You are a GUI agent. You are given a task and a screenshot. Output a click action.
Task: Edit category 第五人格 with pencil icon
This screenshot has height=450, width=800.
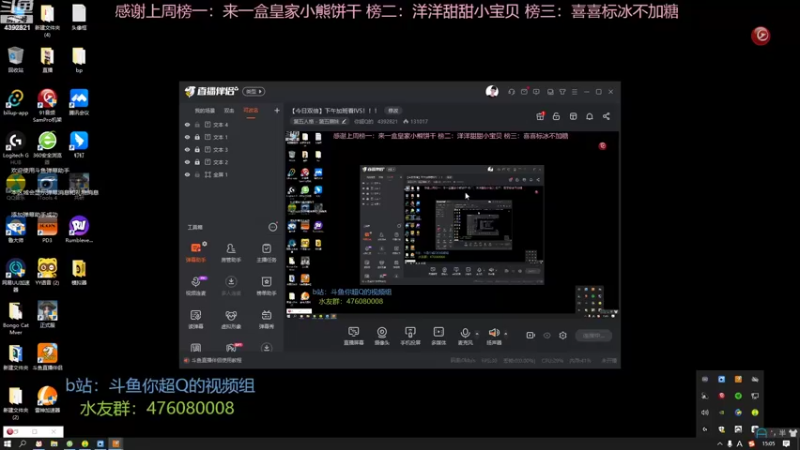[344, 121]
